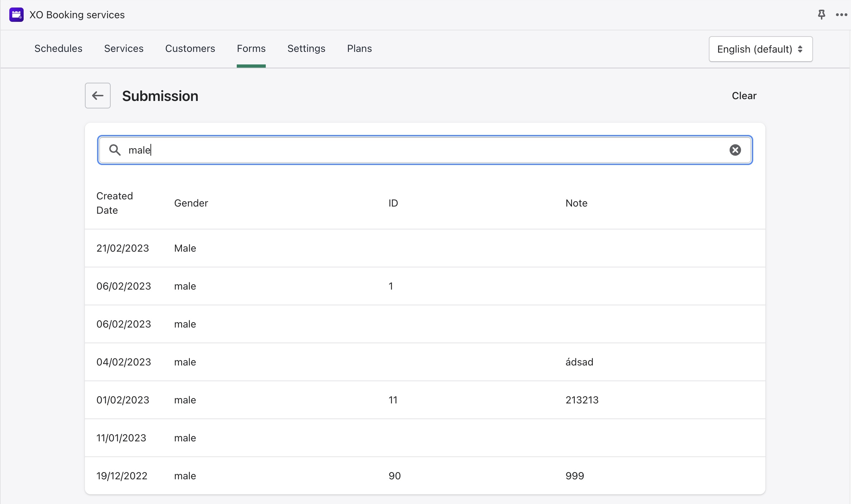Screen dimensions: 851x504
Task: Click the Gender column header
Action: pos(191,203)
